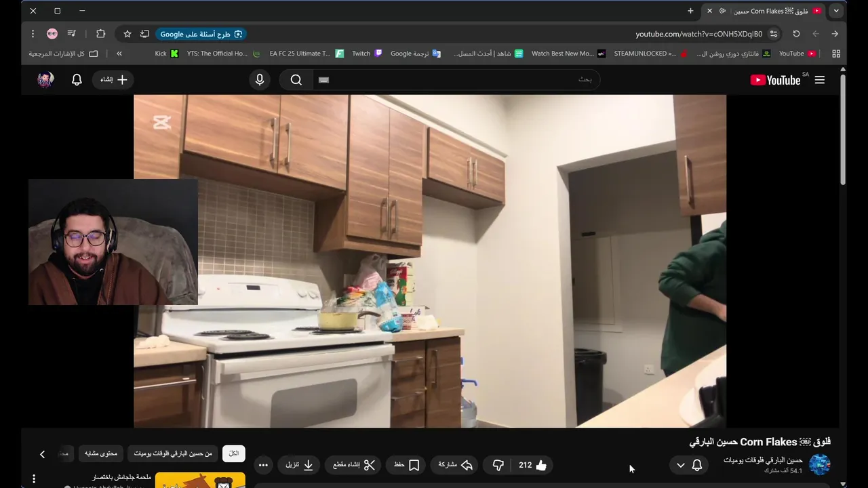Open Watch Best New Mo... bookmark
Image resolution: width=868 pixels, height=488 pixels.
point(568,54)
